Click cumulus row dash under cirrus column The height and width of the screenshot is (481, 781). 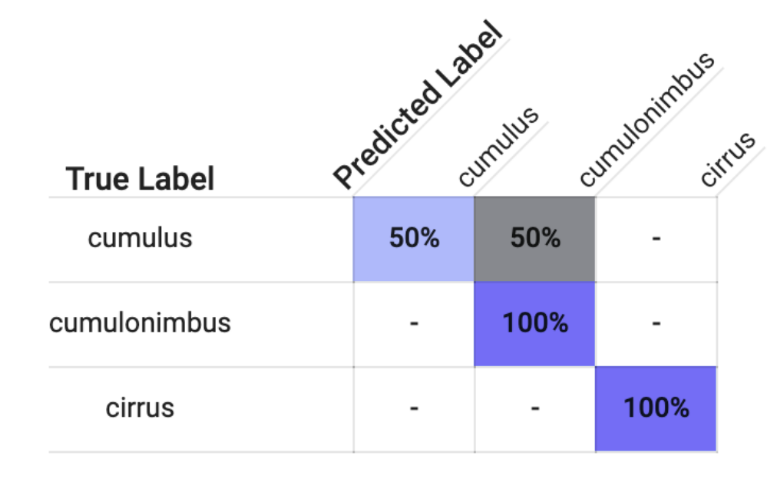[x=656, y=239]
